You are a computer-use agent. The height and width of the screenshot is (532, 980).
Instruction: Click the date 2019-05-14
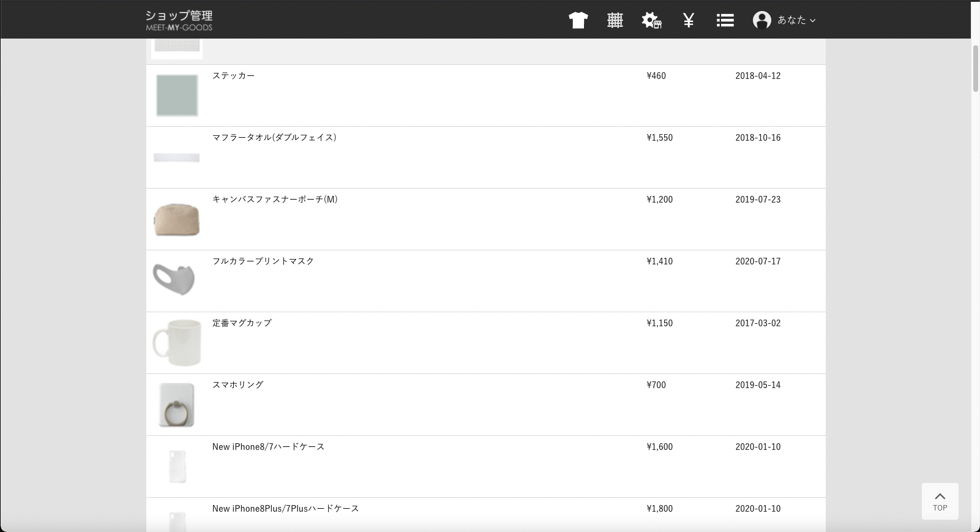758,385
